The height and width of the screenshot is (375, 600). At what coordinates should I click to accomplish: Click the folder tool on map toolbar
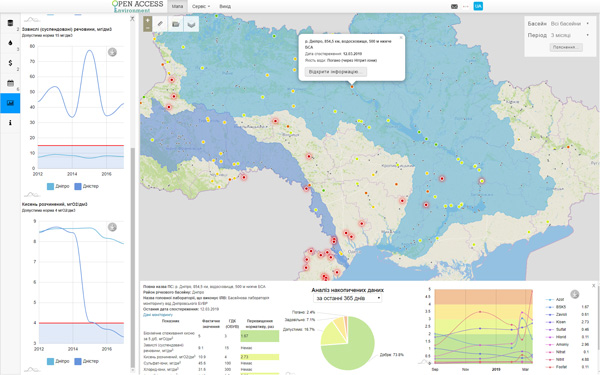click(176, 24)
